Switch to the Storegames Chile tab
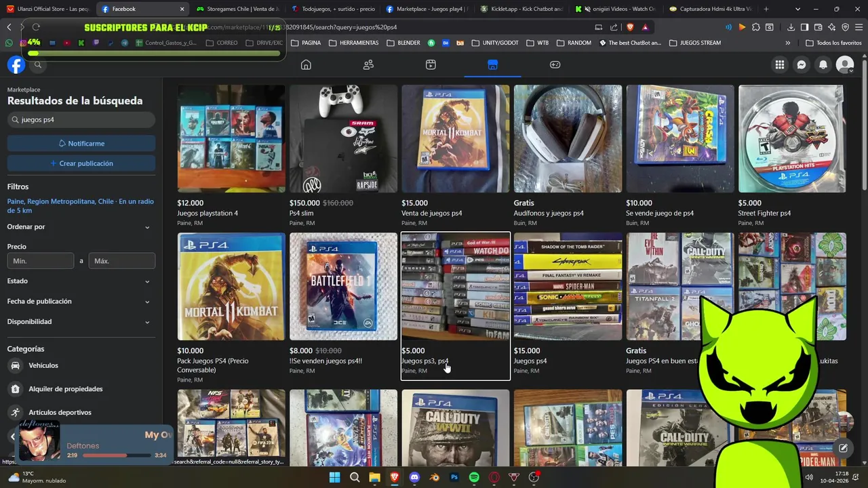The image size is (868, 488). pyautogui.click(x=237, y=9)
